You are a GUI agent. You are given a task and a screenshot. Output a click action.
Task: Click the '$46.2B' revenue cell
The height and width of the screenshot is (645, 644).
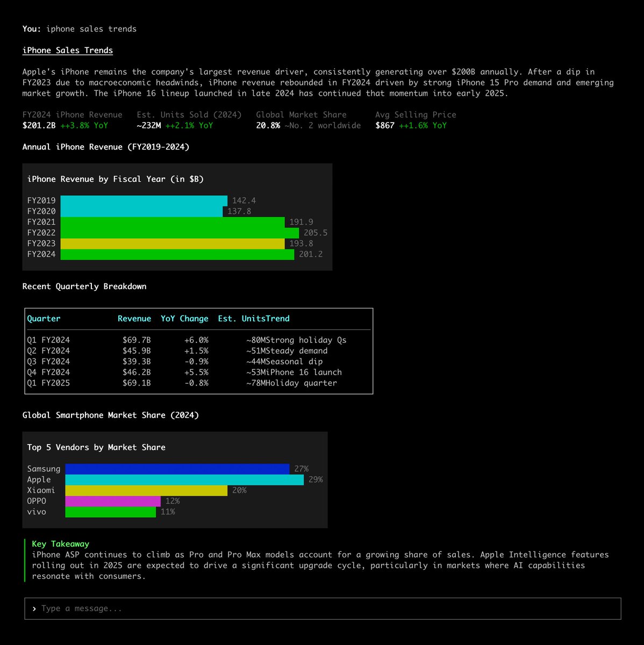(x=137, y=372)
